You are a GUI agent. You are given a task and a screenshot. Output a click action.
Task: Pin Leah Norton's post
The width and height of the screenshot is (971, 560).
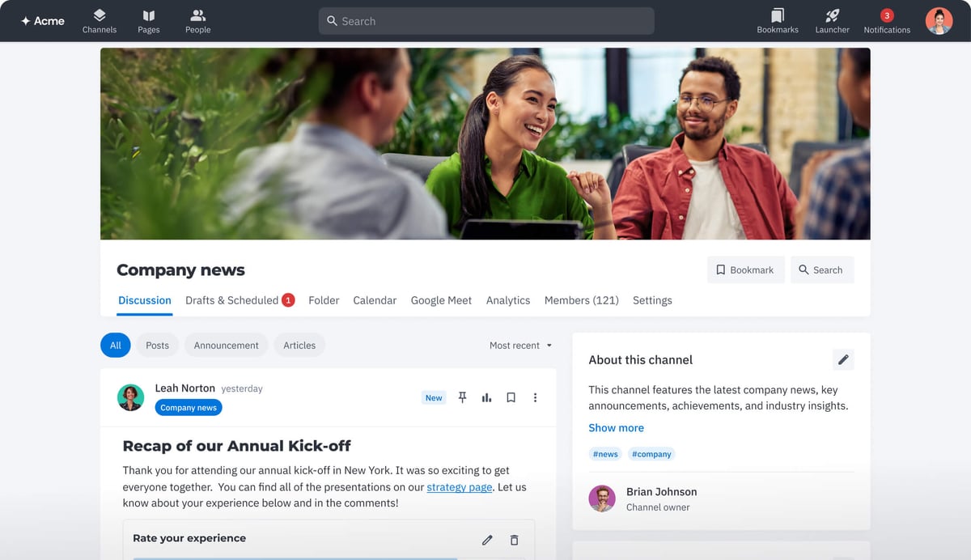tap(462, 397)
